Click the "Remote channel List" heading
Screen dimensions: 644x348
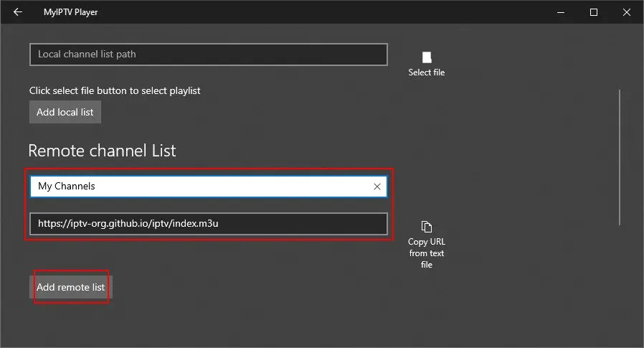coord(102,151)
